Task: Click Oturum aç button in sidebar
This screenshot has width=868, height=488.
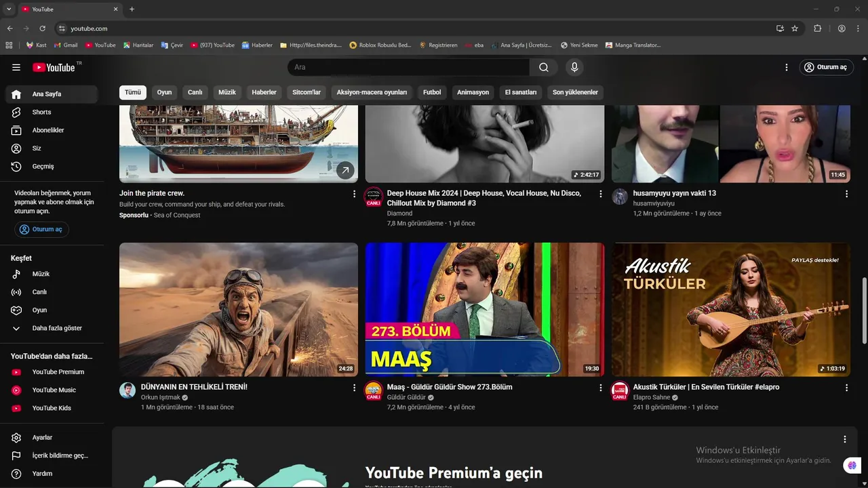Action: click(41, 229)
